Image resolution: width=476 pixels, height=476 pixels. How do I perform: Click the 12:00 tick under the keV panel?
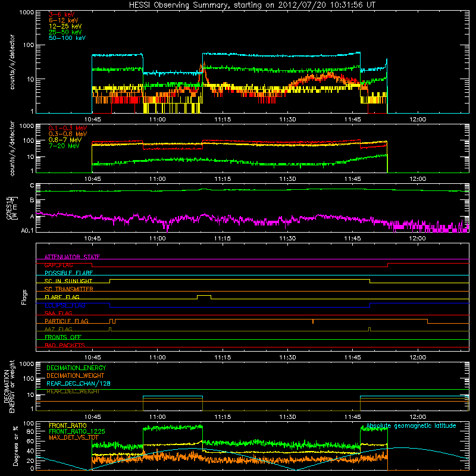[x=418, y=120]
